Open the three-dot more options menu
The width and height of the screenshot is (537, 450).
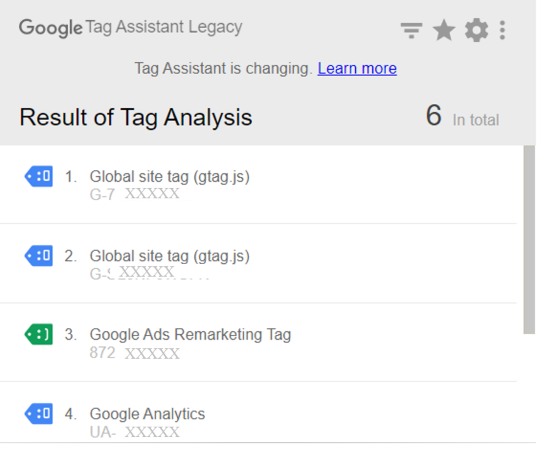502,30
